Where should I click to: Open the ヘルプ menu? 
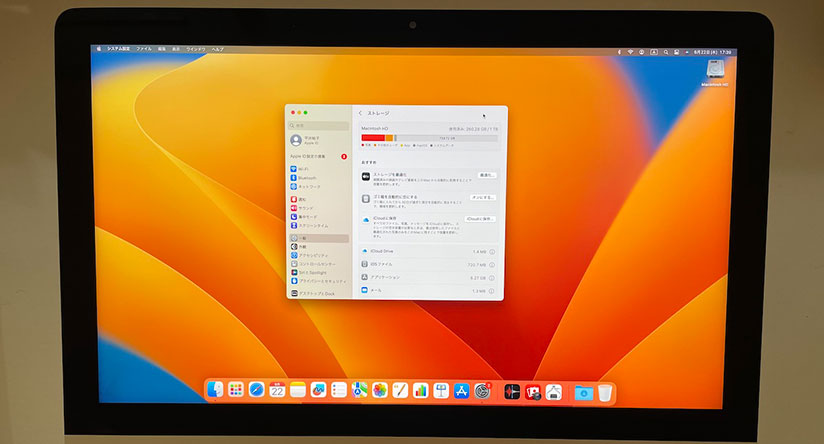coord(218,49)
